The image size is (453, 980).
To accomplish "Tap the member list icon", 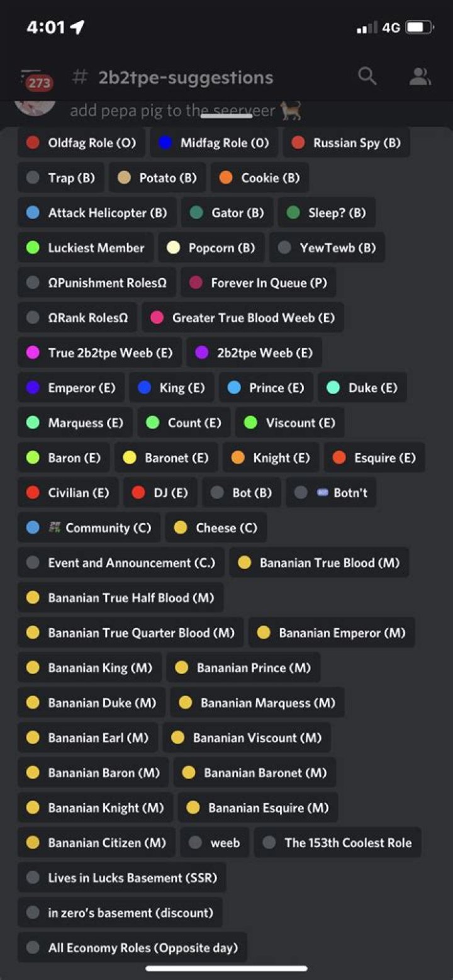I will (420, 76).
